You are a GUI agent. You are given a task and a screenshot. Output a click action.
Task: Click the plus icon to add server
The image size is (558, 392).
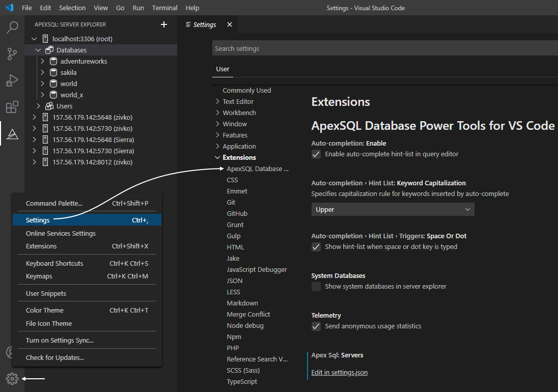[x=164, y=24]
